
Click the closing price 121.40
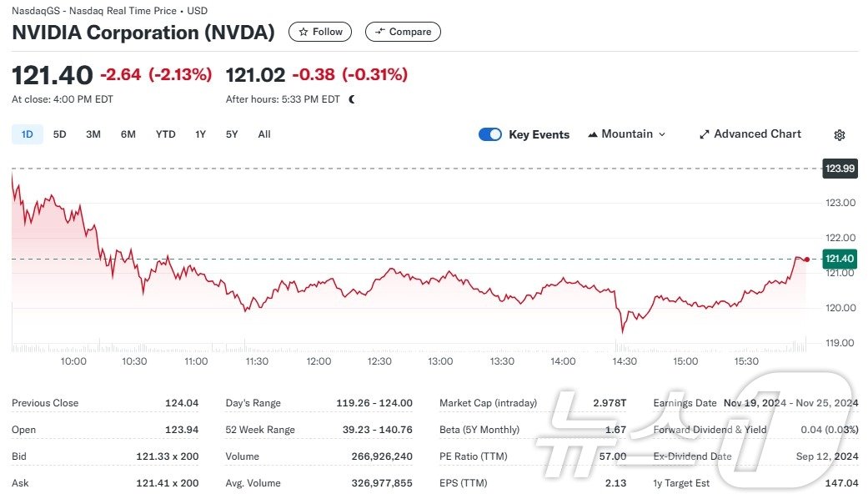click(52, 75)
